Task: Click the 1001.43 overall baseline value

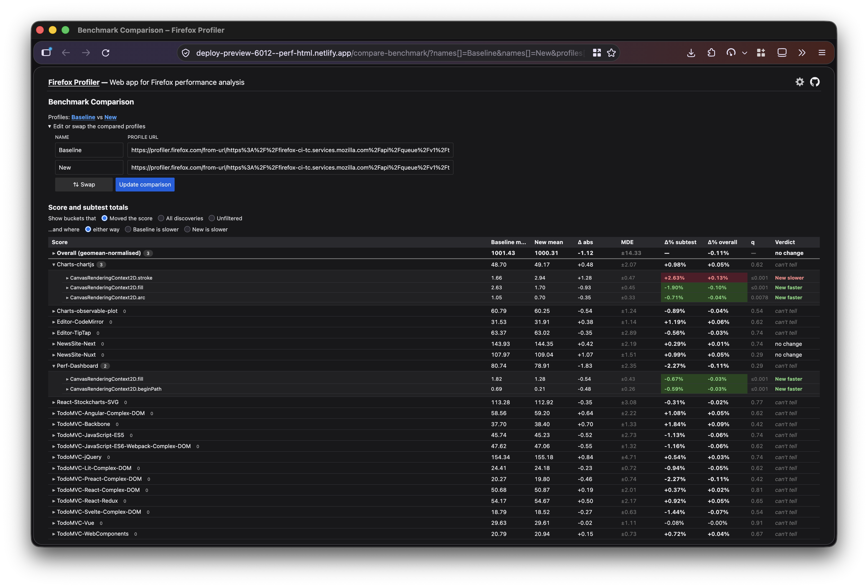Action: [x=503, y=253]
